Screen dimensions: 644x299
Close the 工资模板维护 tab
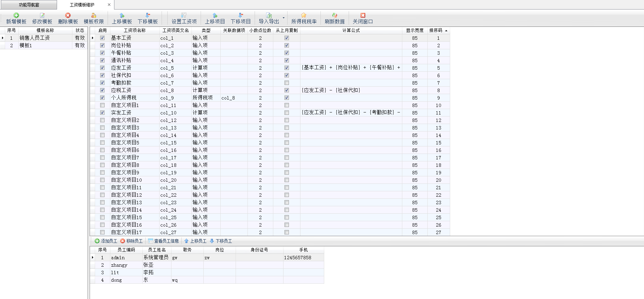coord(109,5)
